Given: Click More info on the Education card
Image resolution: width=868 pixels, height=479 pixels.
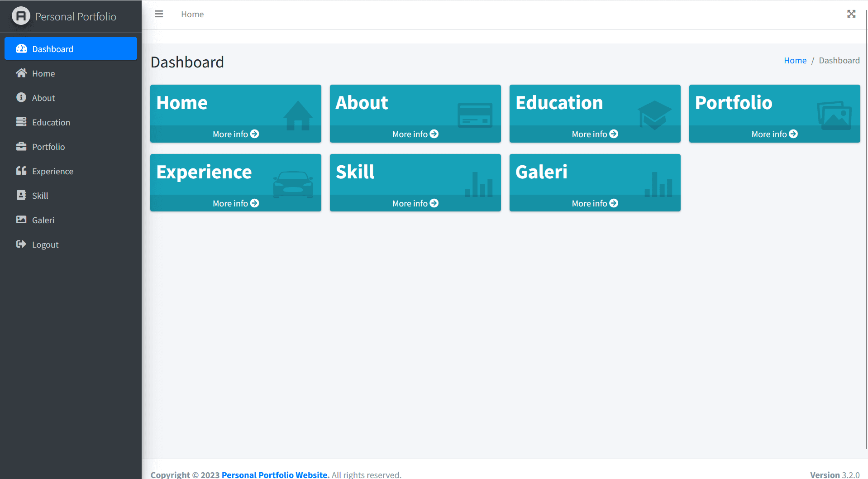Looking at the screenshot, I should [595, 134].
